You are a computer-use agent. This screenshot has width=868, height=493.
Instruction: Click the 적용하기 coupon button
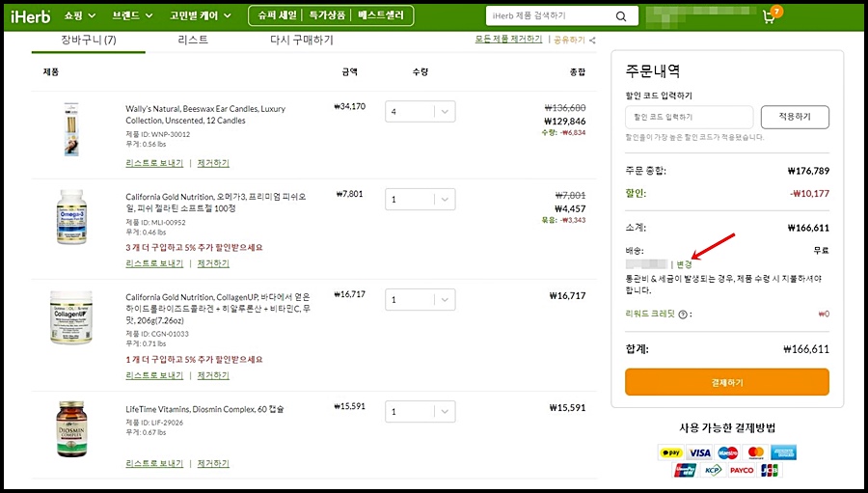795,117
